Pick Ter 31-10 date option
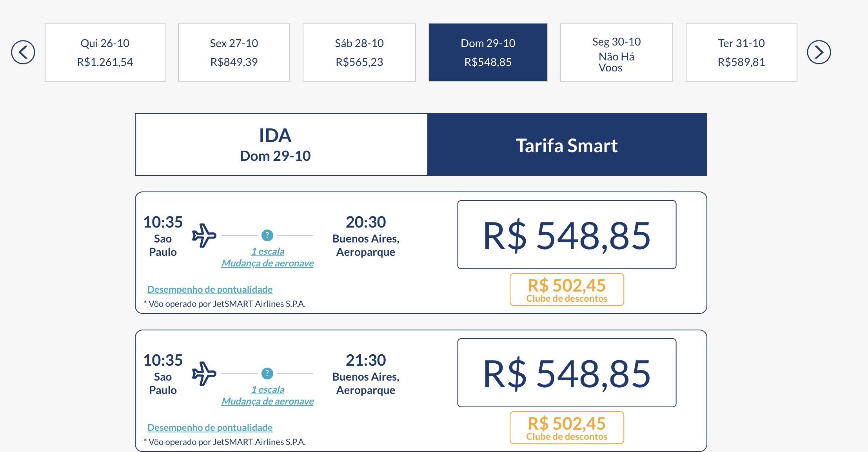 pyautogui.click(x=741, y=52)
